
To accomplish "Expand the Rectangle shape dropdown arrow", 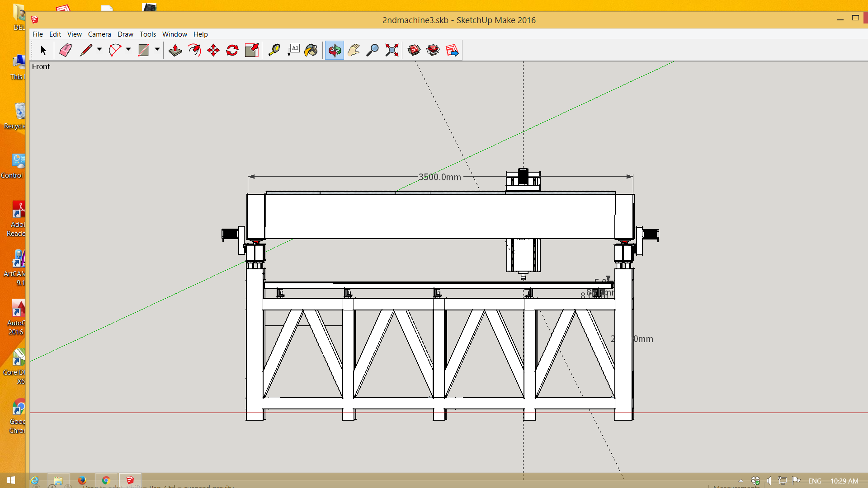I will click(x=157, y=50).
